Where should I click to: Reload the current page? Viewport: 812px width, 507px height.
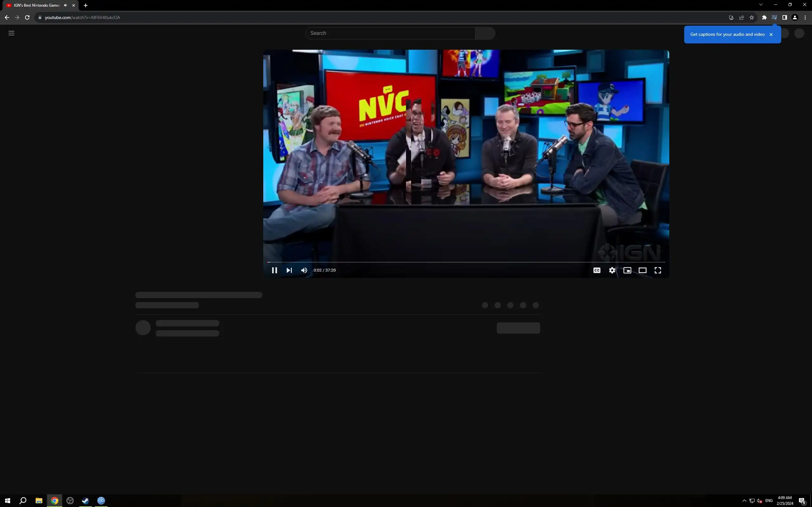tap(27, 17)
